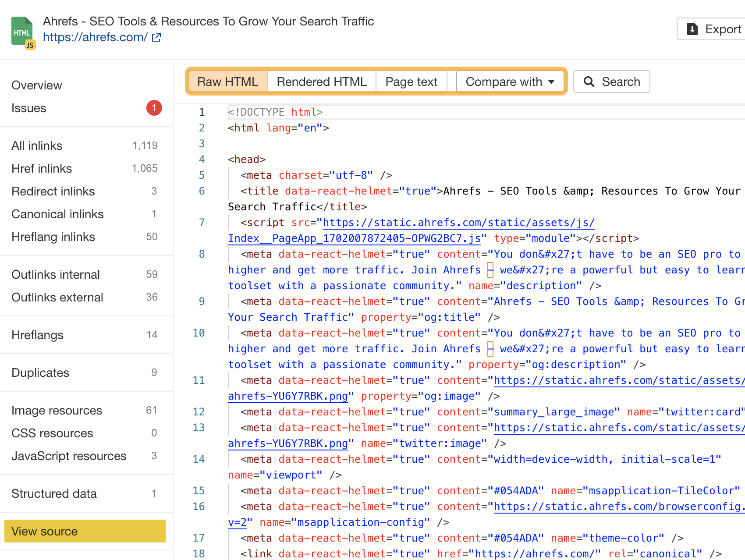
Task: Open ahrefs.com using the external link icon
Action: 156,37
